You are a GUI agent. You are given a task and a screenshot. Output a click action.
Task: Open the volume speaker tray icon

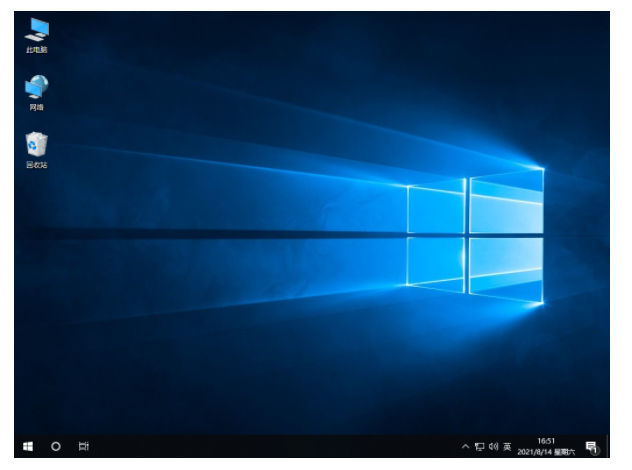(493, 446)
